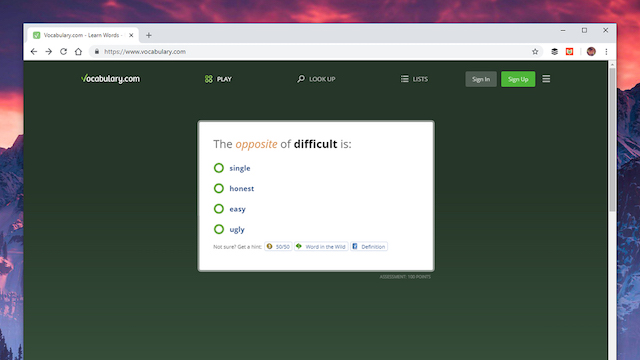
Task: Select the "single" answer option
Action: coord(232,168)
